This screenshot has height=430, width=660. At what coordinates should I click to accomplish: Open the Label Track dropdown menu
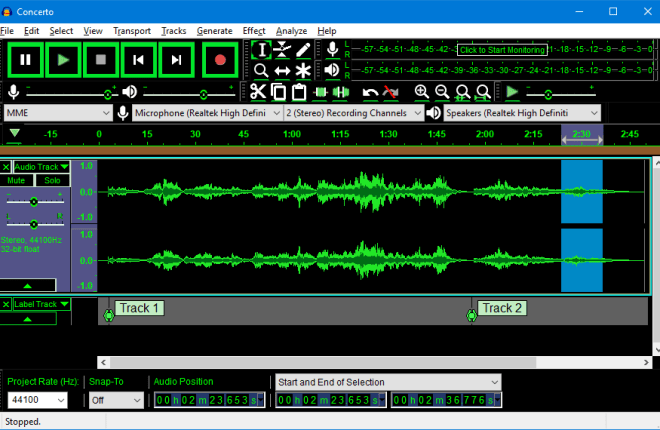41,304
